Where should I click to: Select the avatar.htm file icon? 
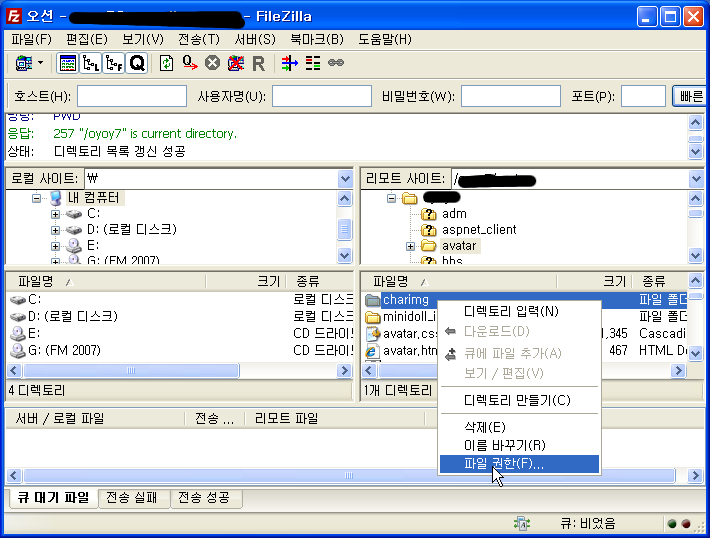pyautogui.click(x=372, y=351)
